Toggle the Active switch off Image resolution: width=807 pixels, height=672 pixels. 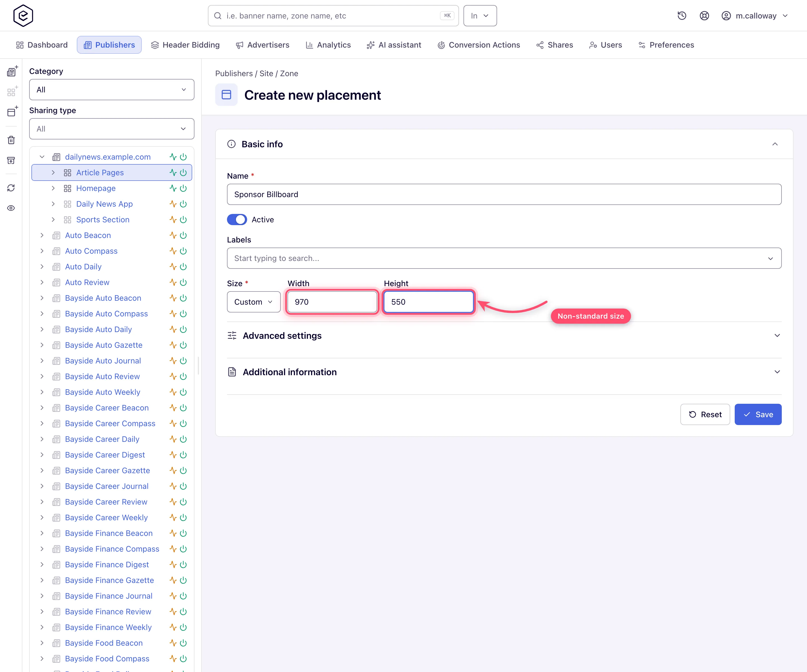click(237, 220)
